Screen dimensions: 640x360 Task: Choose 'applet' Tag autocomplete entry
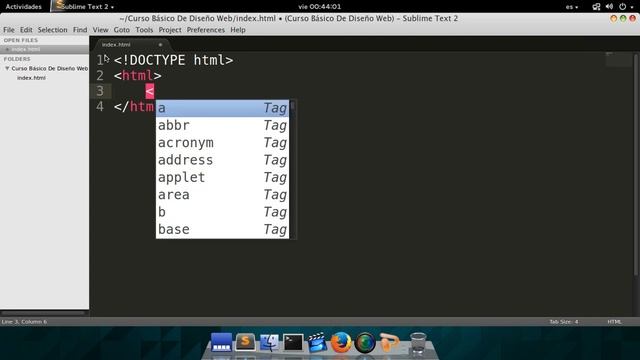coord(222,178)
